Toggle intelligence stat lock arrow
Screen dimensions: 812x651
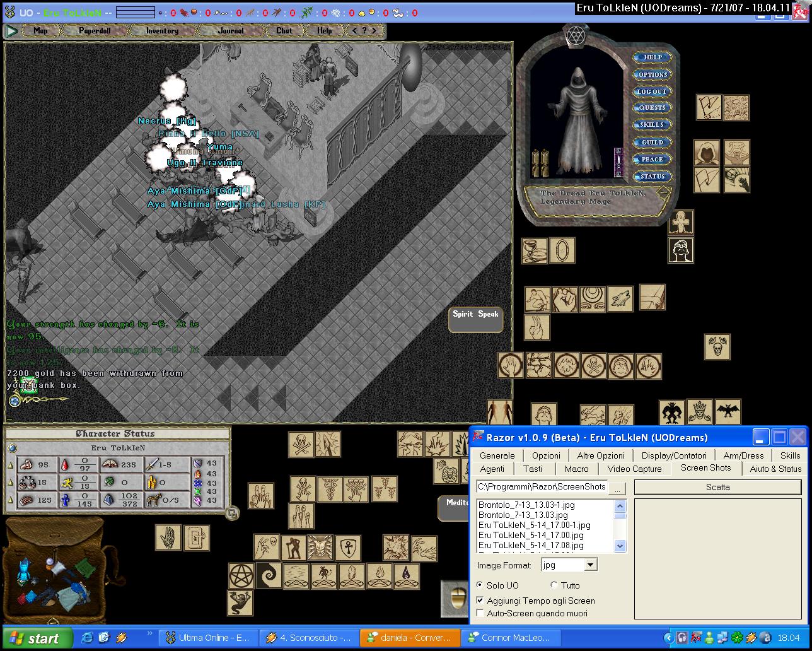11,500
